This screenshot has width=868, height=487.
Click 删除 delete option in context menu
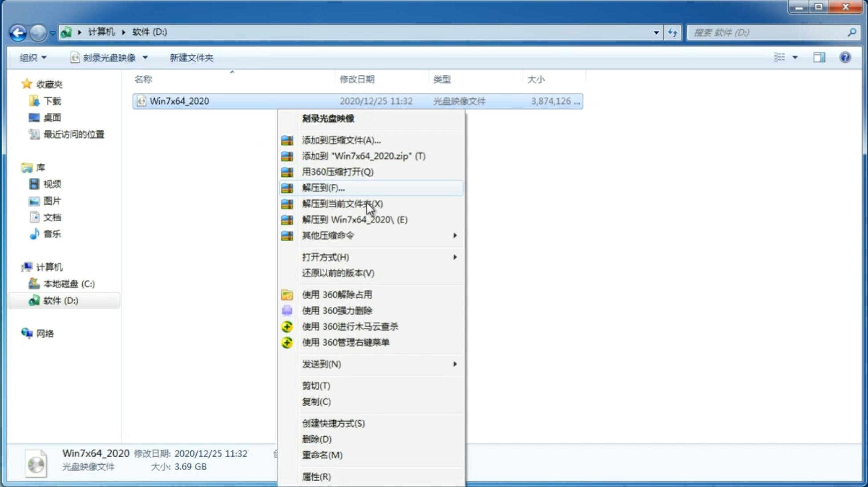click(x=316, y=438)
